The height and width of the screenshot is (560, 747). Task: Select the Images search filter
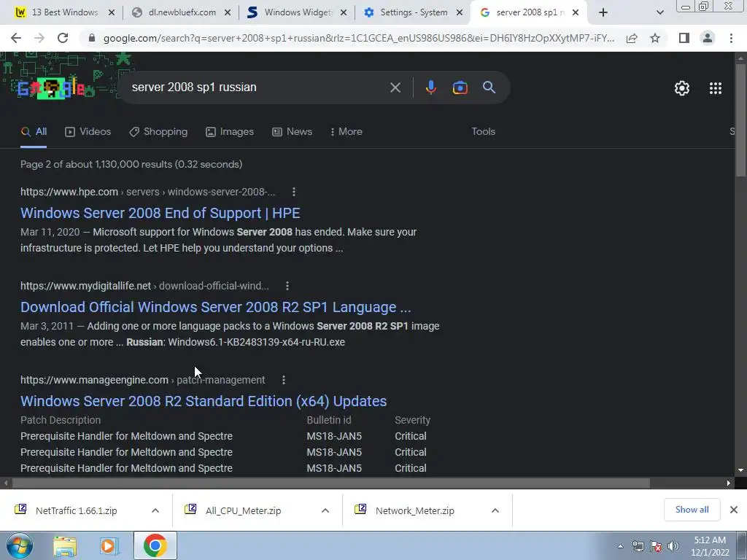click(x=230, y=132)
